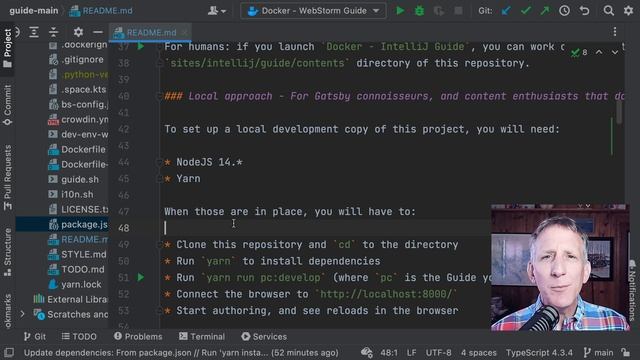Fold the heading on line 40
This screenshot has height=360, width=640.
tap(159, 96)
